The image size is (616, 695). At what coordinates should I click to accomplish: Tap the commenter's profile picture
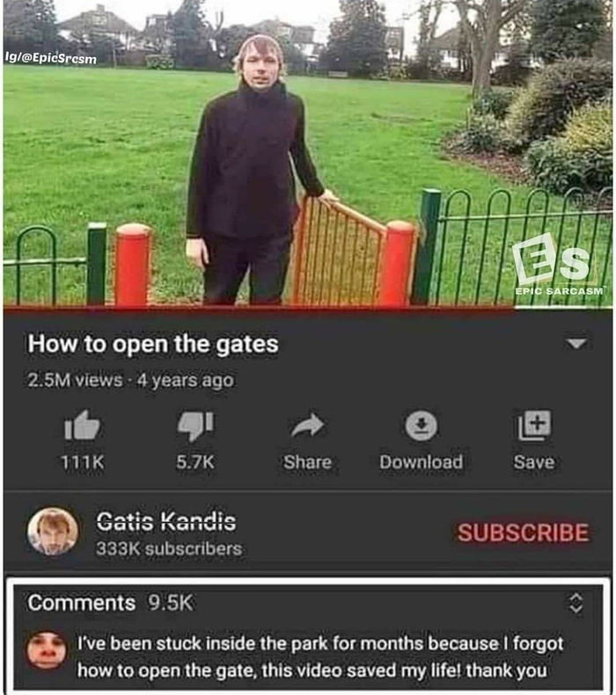(47, 651)
